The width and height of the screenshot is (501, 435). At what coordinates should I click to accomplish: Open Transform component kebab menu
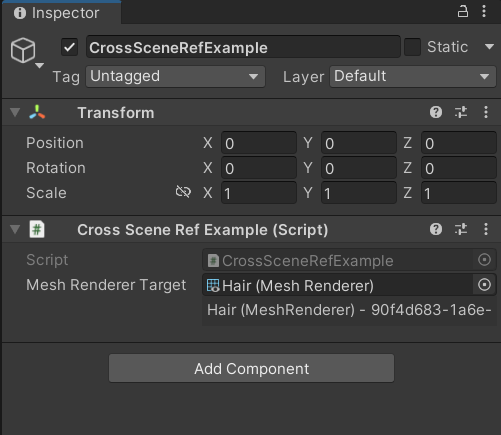click(x=486, y=112)
